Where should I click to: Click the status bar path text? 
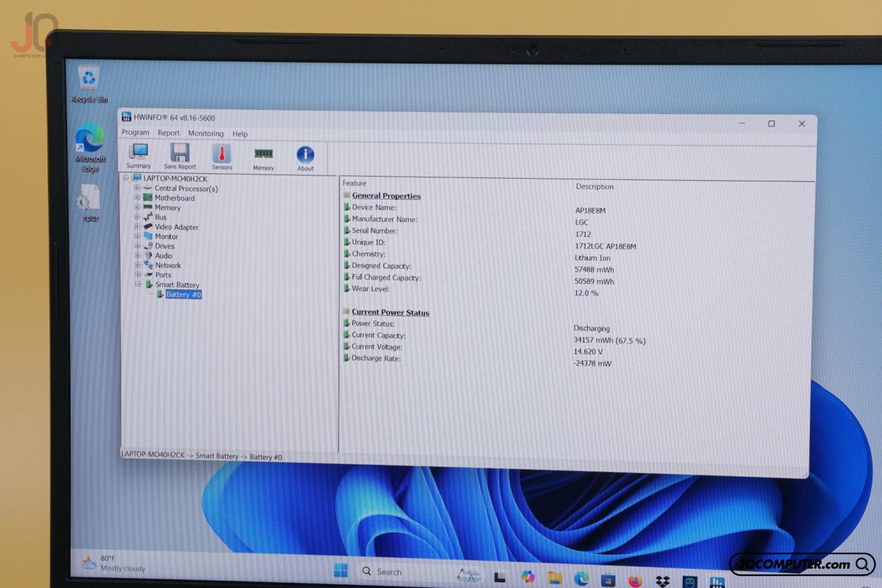click(x=202, y=456)
